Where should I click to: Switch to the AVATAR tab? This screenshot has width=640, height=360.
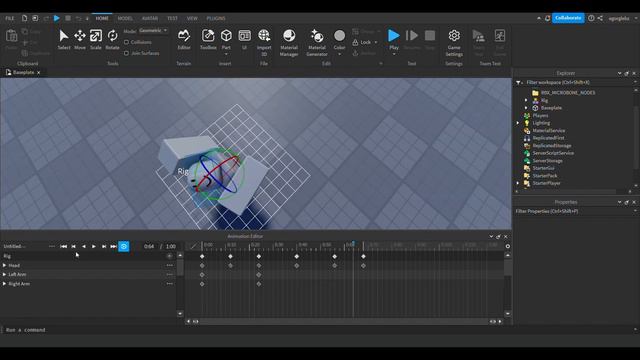click(150, 18)
